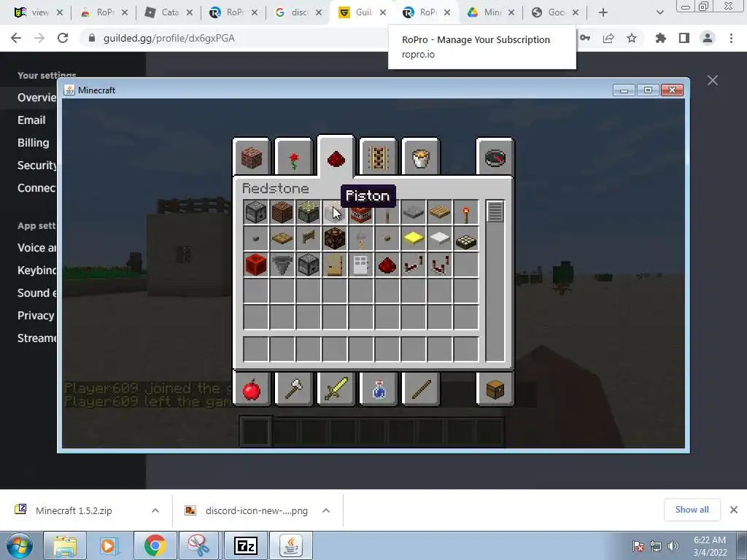
Task: Open 7-Zip from the taskbar
Action: pyautogui.click(x=246, y=545)
